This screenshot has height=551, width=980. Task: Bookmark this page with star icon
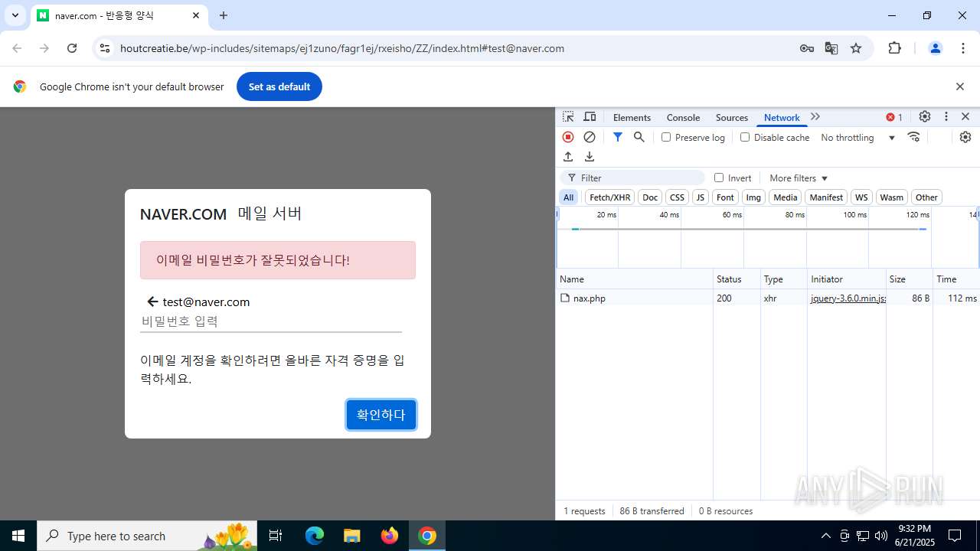(856, 48)
